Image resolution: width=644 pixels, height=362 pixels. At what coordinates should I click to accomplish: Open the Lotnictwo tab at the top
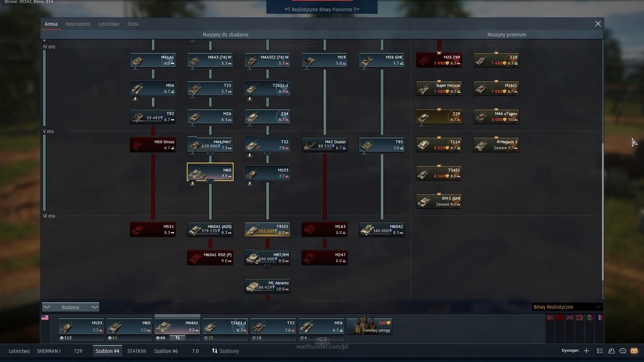point(108,24)
